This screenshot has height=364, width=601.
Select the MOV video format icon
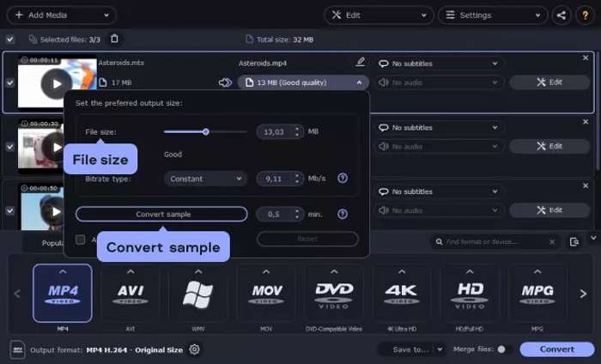point(266,293)
